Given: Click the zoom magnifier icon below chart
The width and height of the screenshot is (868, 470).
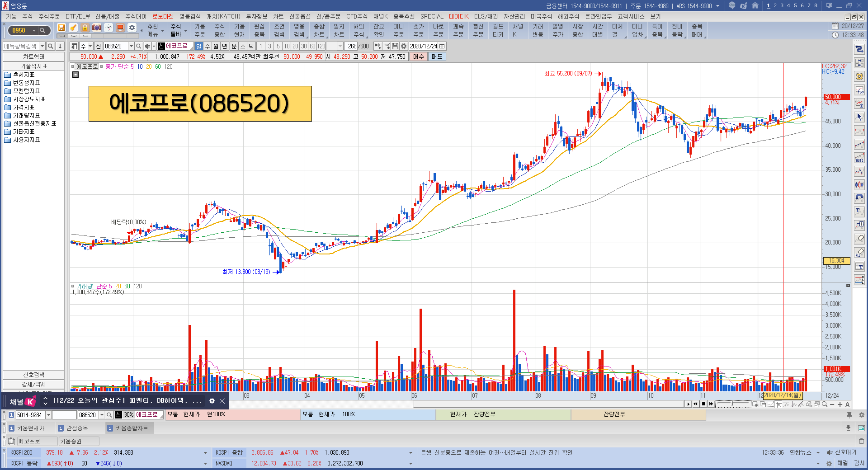Looking at the screenshot, I should pos(825,404).
